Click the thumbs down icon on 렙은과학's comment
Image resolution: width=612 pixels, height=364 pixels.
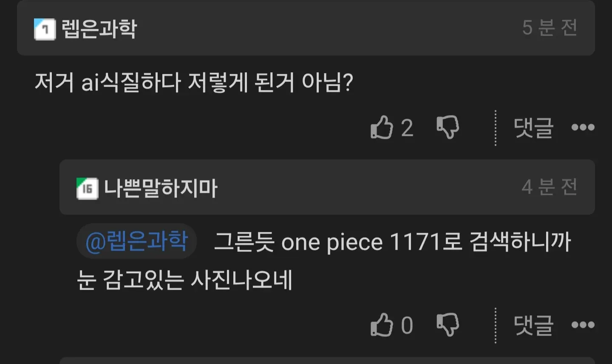448,127
